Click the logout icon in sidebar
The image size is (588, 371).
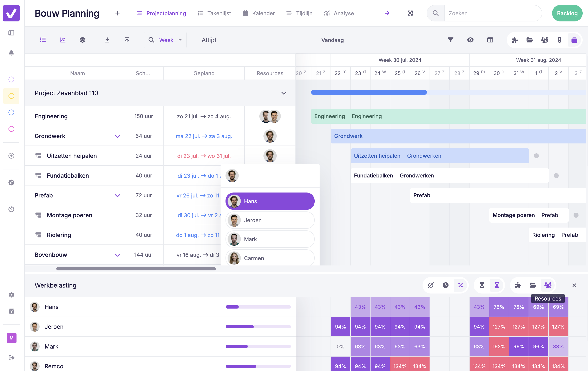11,358
